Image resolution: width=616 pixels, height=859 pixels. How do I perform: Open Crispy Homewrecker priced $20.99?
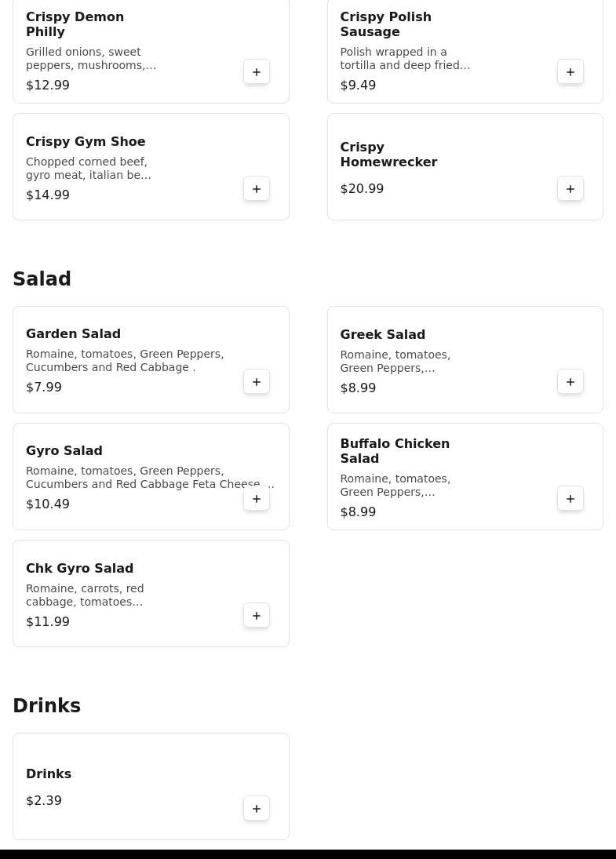(465, 166)
